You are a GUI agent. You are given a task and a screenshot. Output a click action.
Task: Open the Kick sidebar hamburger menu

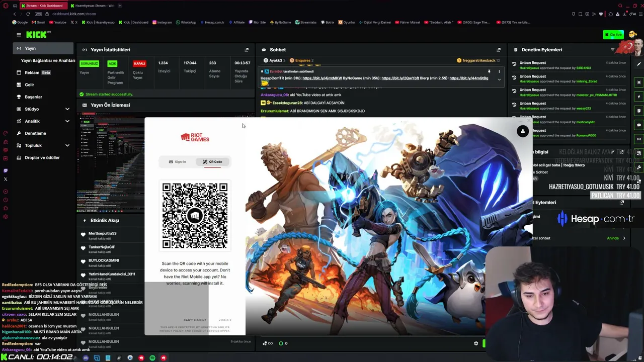tap(19, 35)
